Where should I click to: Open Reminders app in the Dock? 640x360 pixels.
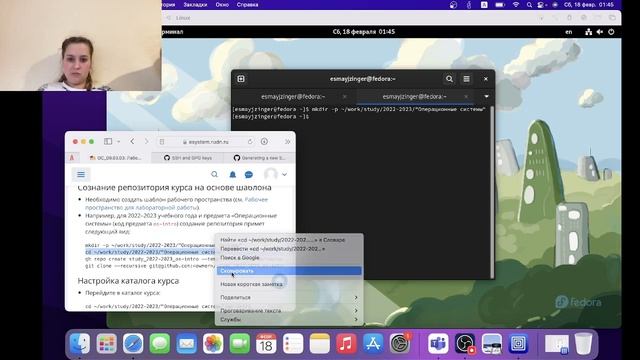(x=293, y=343)
